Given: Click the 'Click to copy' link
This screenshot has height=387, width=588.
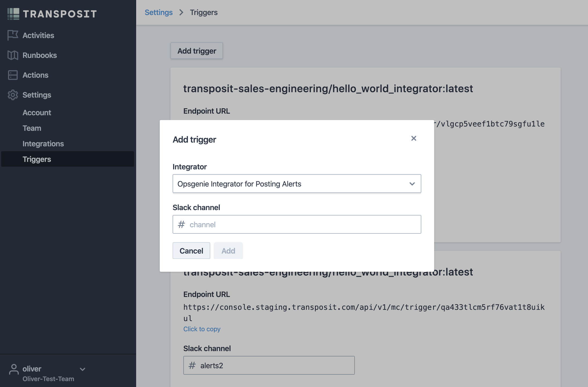Looking at the screenshot, I should 202,329.
